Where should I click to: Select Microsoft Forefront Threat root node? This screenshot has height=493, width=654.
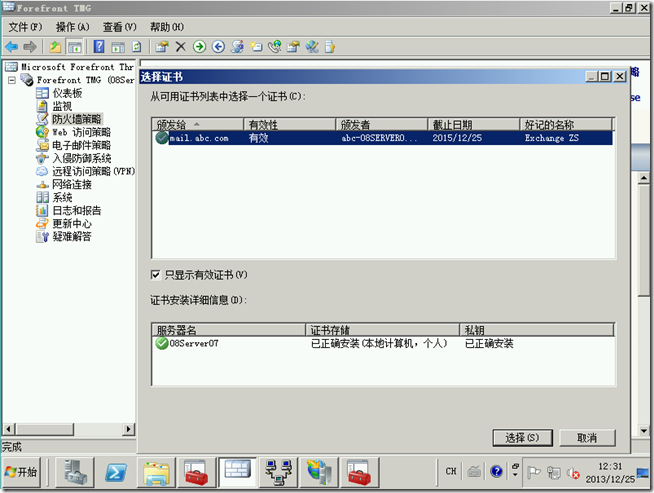(x=77, y=67)
